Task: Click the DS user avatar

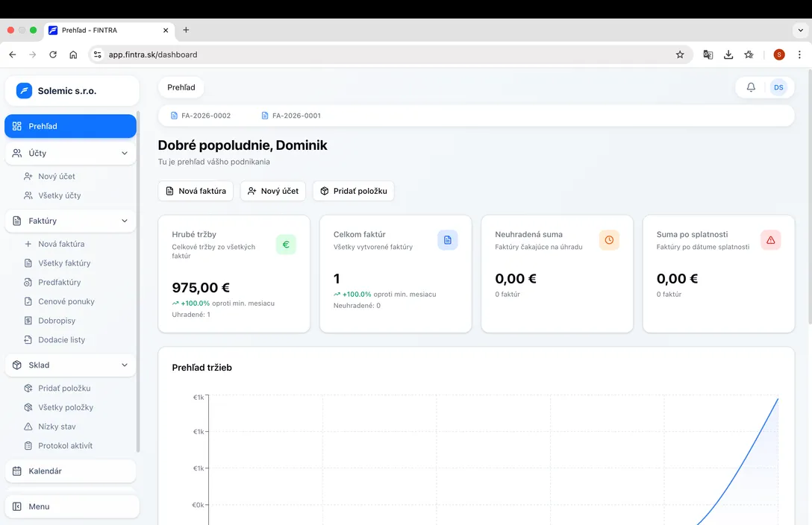Action: (x=778, y=87)
